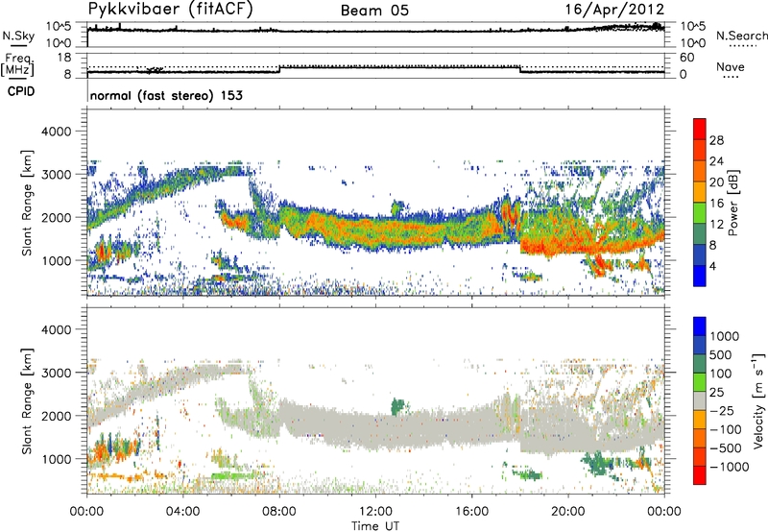Click the Nave legend label
Screen dimensions: 768x532
coord(731,67)
